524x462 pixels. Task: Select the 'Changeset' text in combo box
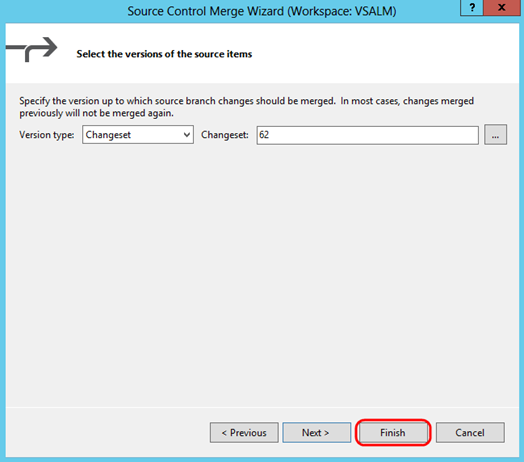click(x=108, y=135)
